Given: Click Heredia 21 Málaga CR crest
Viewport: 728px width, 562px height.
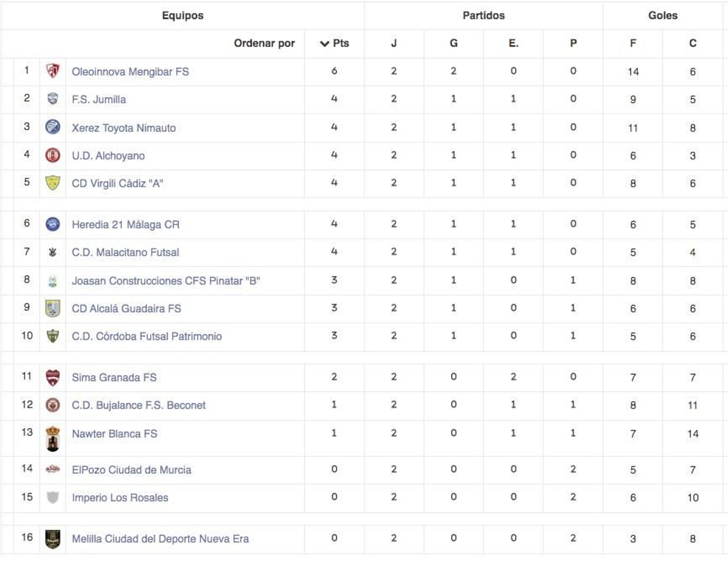Looking at the screenshot, I should pos(53,224).
